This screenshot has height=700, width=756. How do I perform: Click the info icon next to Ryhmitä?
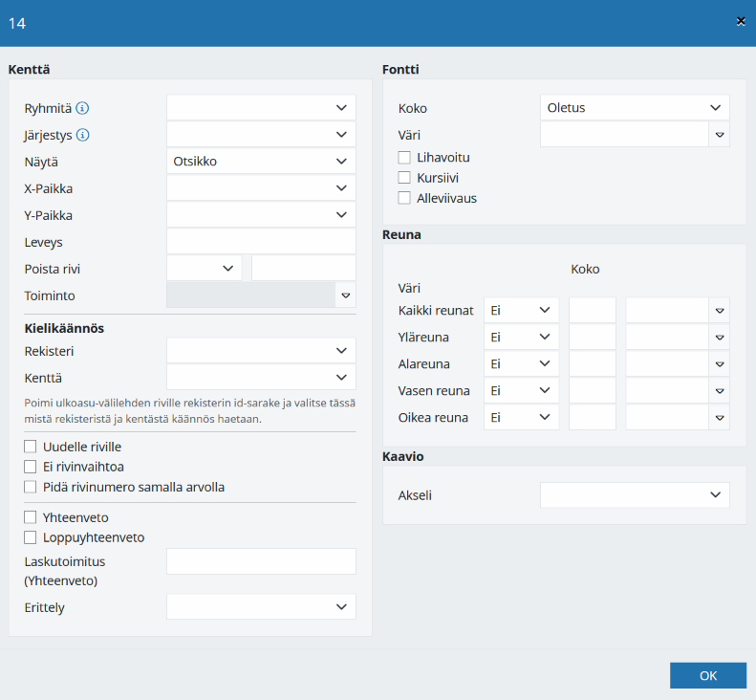point(82,108)
